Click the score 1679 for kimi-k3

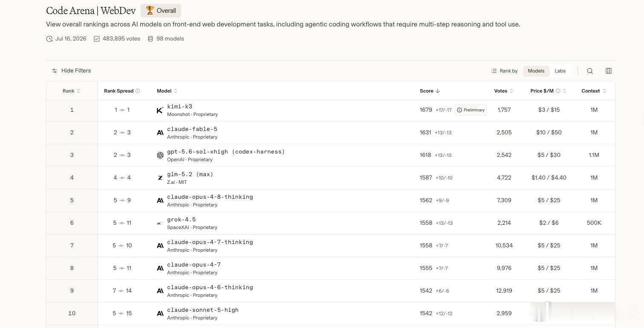click(x=426, y=110)
